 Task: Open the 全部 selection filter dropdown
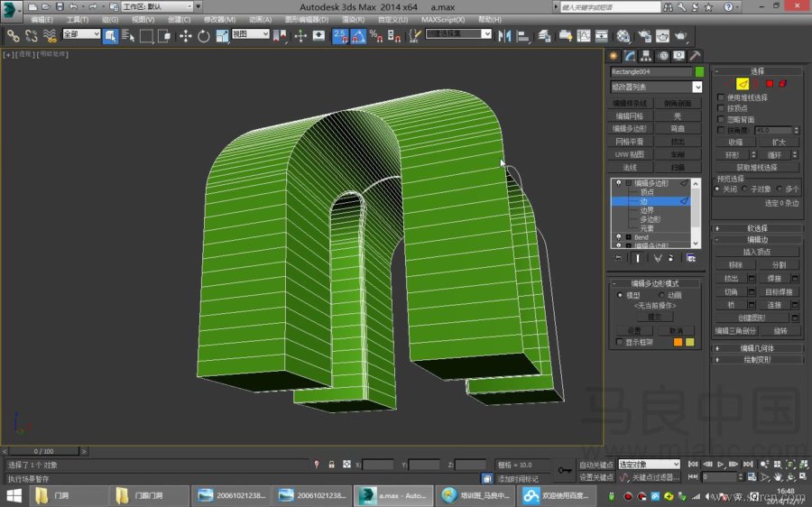(x=81, y=34)
